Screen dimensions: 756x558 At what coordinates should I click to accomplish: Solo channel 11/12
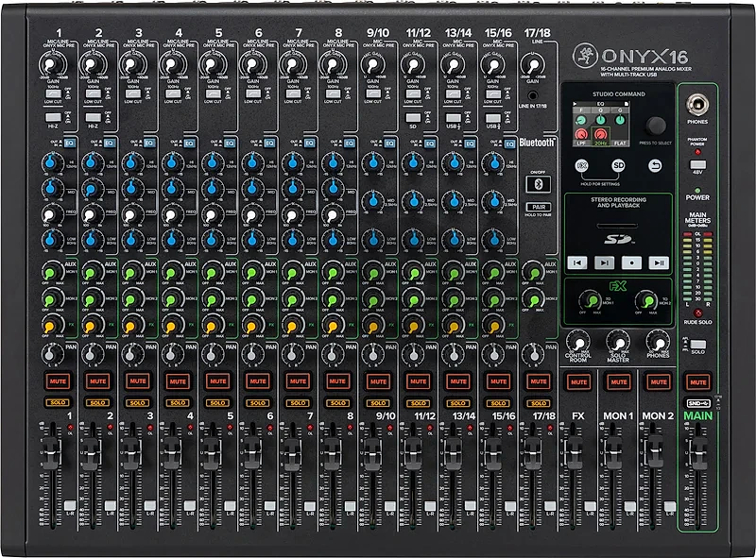pos(418,402)
